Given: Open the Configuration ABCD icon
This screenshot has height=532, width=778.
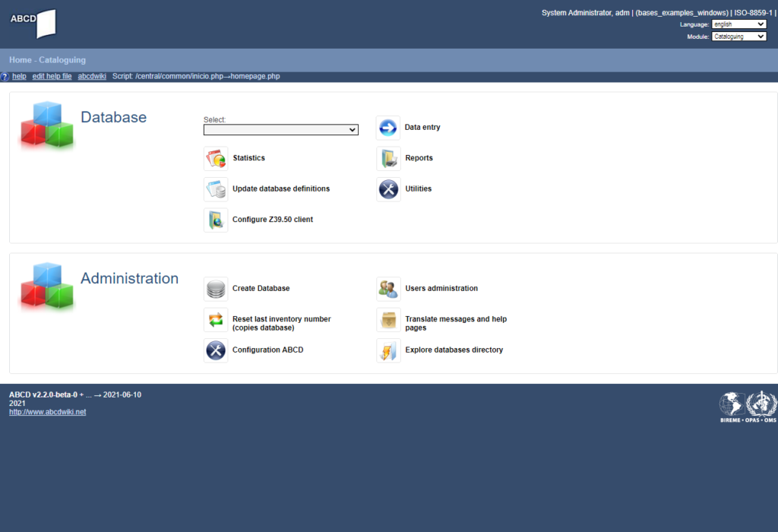Looking at the screenshot, I should [x=216, y=350].
